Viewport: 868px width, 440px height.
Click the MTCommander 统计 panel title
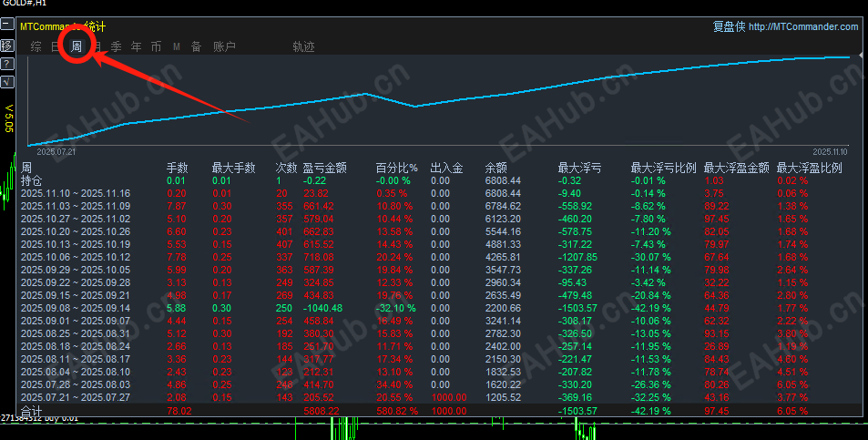(63, 26)
